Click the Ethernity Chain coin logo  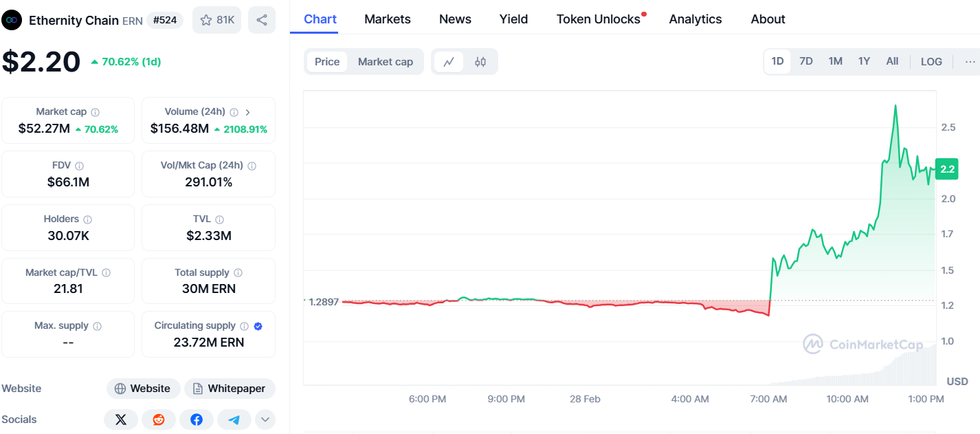coord(12,20)
